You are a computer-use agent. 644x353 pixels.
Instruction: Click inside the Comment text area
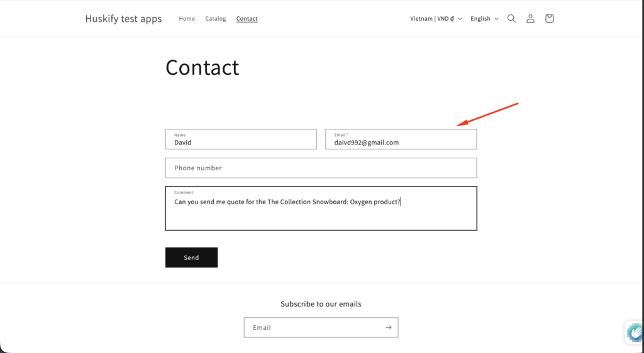pos(321,215)
